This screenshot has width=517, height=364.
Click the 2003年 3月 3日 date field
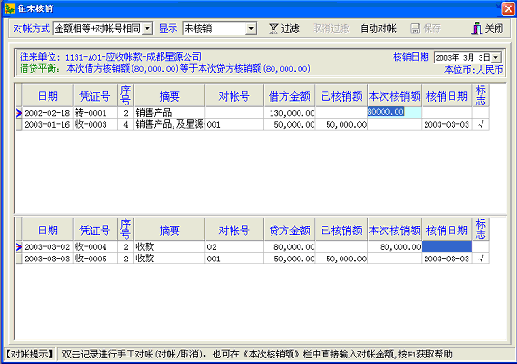[x=463, y=57]
